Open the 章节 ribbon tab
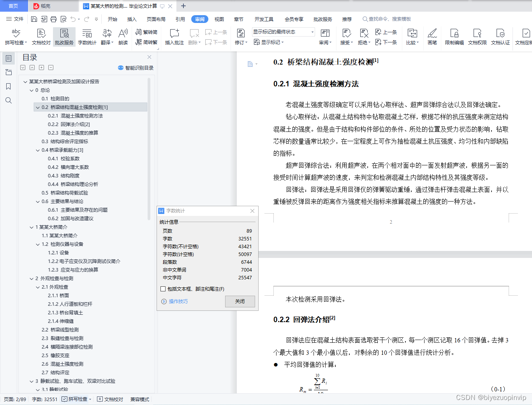This screenshot has width=532, height=405. [x=238, y=19]
